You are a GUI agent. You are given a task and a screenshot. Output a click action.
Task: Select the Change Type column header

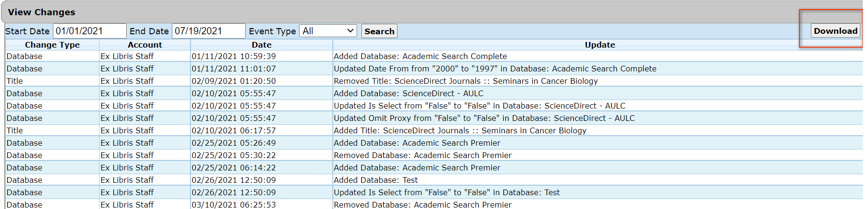point(52,45)
